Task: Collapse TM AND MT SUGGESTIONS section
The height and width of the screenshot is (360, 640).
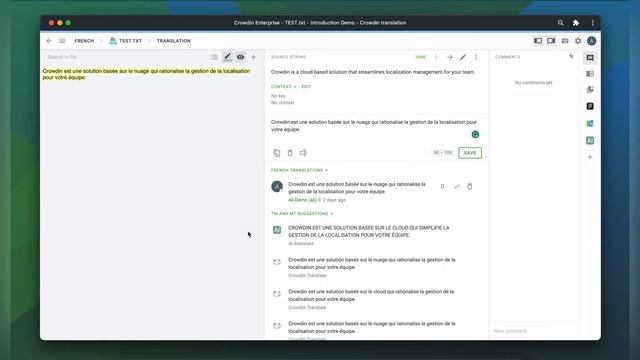Action: click(x=302, y=213)
